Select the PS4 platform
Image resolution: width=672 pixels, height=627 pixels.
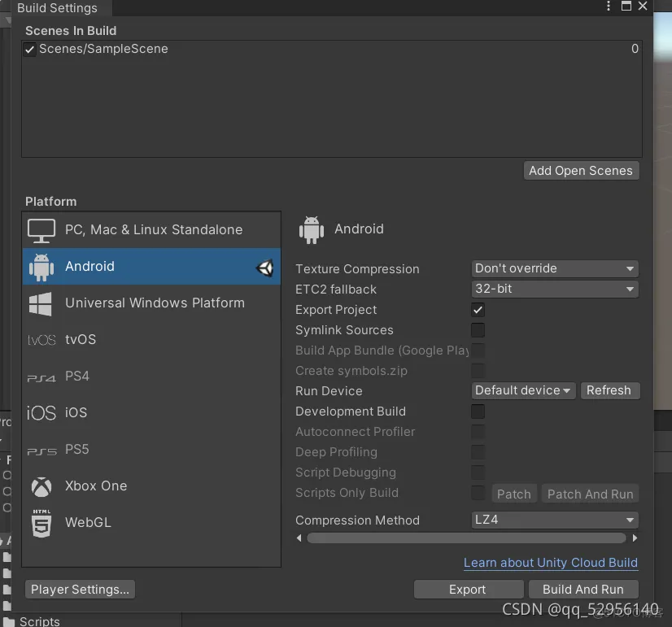point(151,377)
